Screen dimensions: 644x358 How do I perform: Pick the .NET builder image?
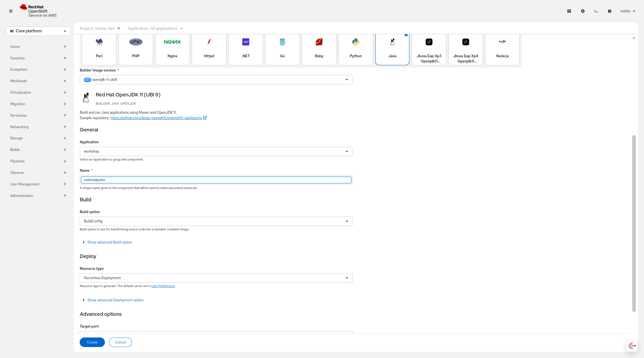pyautogui.click(x=246, y=50)
